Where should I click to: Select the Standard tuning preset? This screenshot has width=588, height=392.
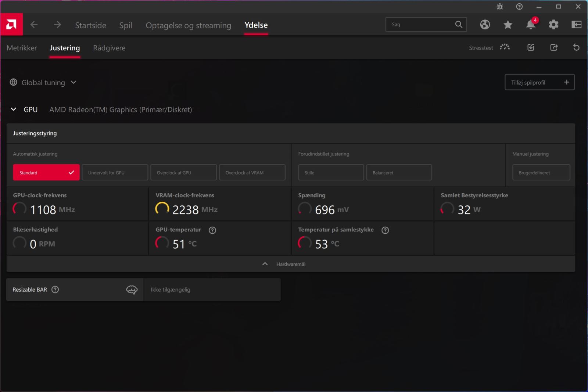coord(46,172)
